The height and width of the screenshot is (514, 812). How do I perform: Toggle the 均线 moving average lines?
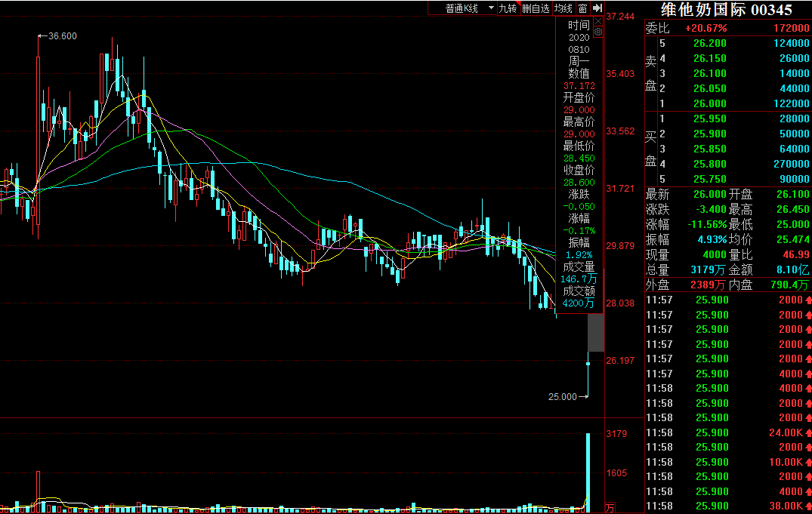tap(563, 8)
